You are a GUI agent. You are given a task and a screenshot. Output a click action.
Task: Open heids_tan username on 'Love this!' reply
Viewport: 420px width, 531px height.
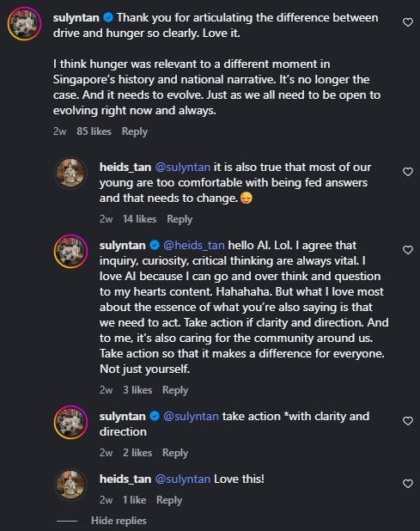125,479
